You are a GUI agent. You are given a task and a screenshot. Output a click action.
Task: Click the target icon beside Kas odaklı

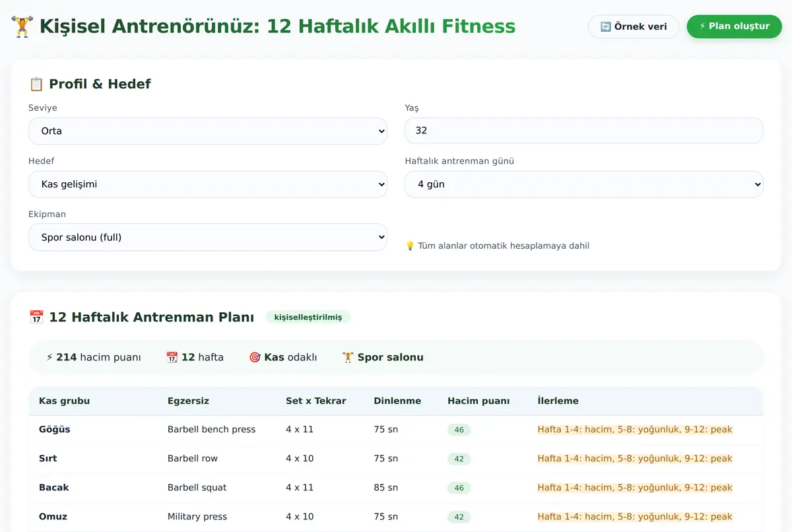[x=255, y=357]
